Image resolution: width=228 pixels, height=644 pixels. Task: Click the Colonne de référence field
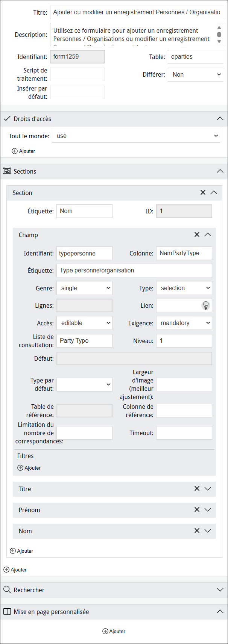click(184, 411)
